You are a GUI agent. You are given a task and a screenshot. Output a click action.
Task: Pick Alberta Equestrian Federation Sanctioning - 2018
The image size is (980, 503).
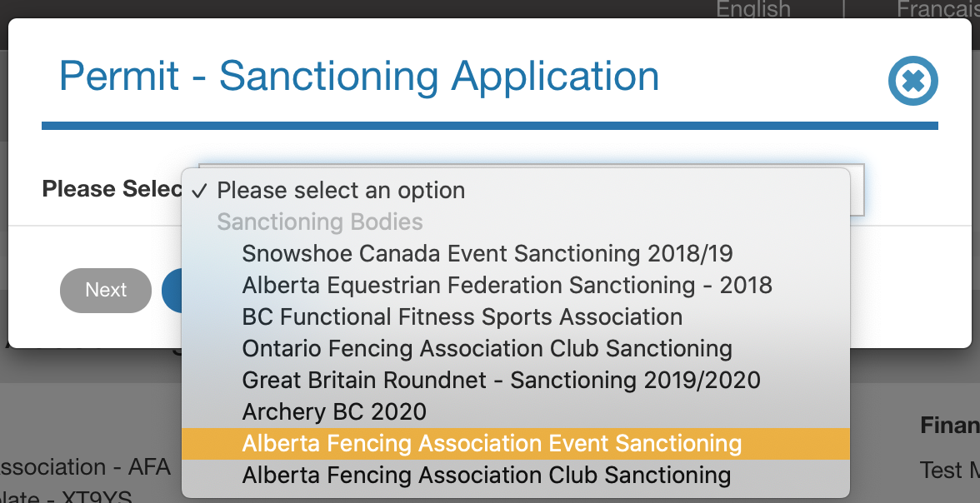point(507,285)
